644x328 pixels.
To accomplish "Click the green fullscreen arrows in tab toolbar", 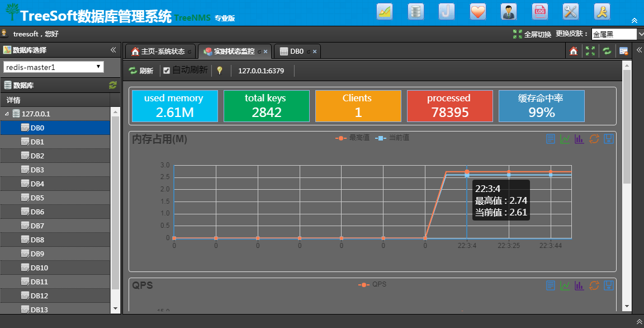I will click(x=590, y=51).
